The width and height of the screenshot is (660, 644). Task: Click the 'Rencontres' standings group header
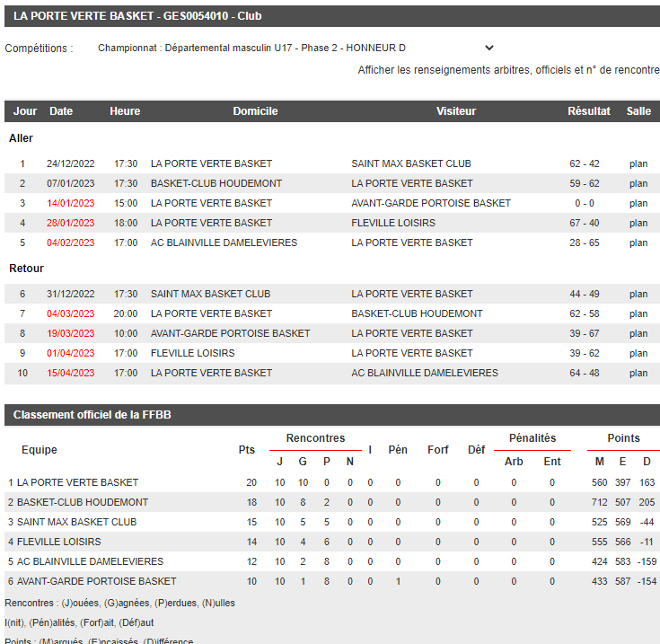tap(316, 438)
